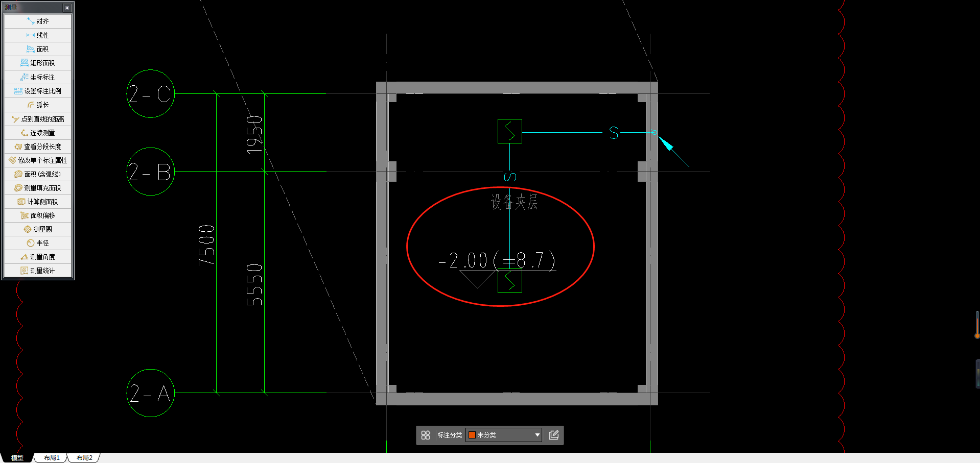Click the 设备夹层 room label
This screenshot has height=463, width=980.
coord(514,202)
